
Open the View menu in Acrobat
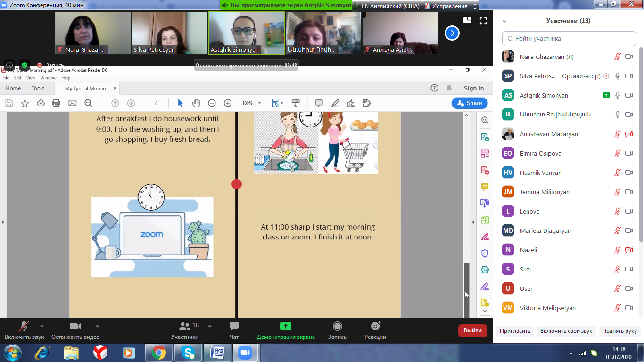point(31,78)
